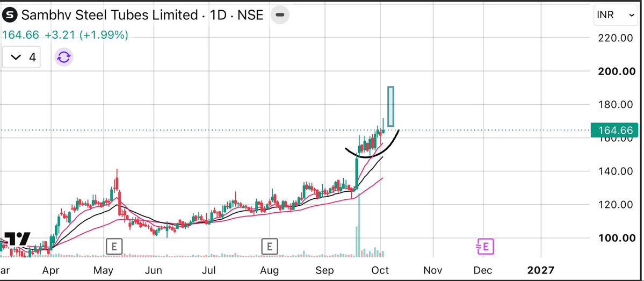
Task: Click the gray minus status pill beside NSE
Action: (x=280, y=15)
